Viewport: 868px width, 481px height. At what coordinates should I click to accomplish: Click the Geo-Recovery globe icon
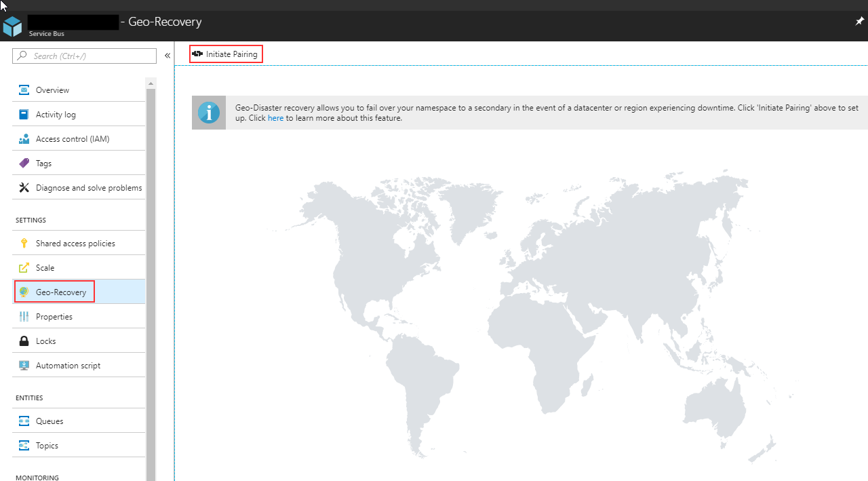point(24,292)
